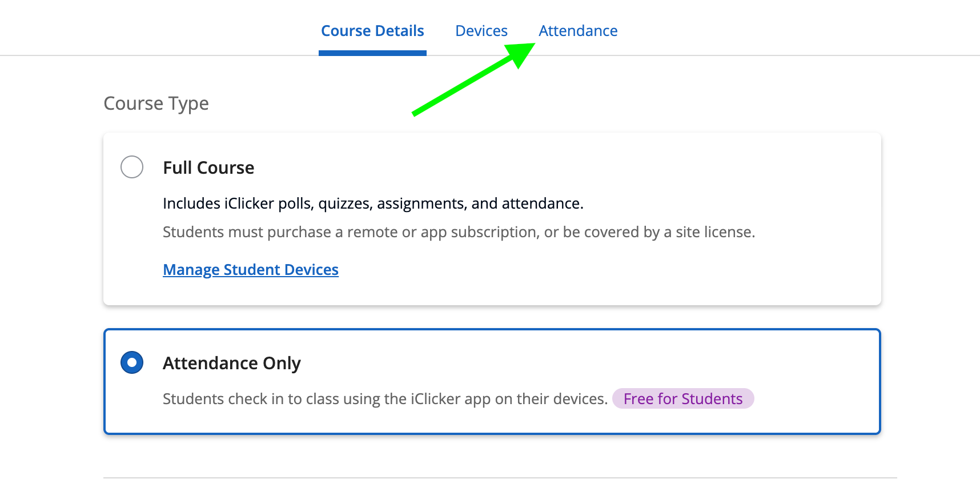Click the divider line below the option cards
The width and height of the screenshot is (980, 503).
tap(500, 478)
